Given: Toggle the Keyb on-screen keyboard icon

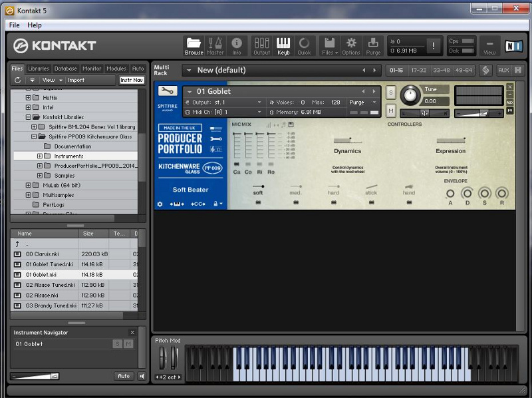Looking at the screenshot, I should (283, 46).
